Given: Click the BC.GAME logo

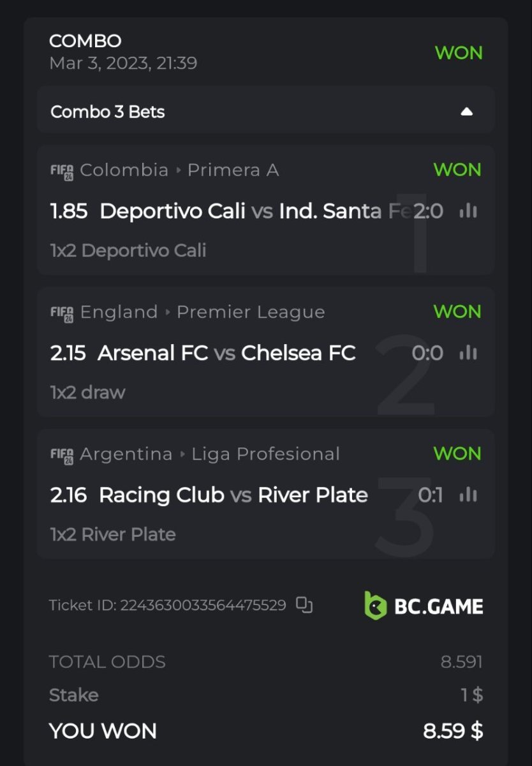Looking at the screenshot, I should tap(424, 606).
